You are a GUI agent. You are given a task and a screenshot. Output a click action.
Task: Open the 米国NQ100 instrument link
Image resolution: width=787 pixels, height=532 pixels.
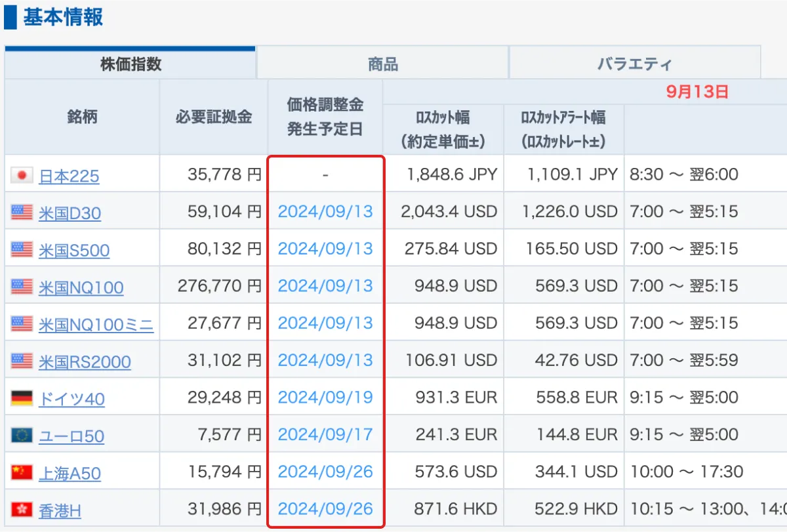pyautogui.click(x=81, y=287)
